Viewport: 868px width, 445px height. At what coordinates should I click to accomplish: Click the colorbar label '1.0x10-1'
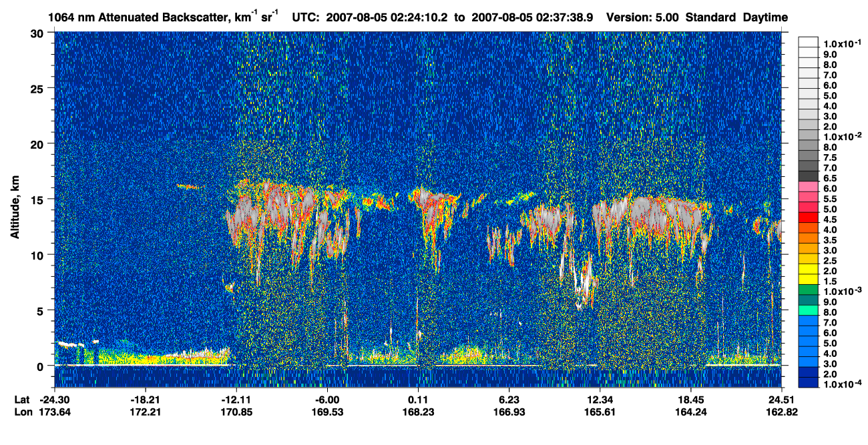coord(842,43)
